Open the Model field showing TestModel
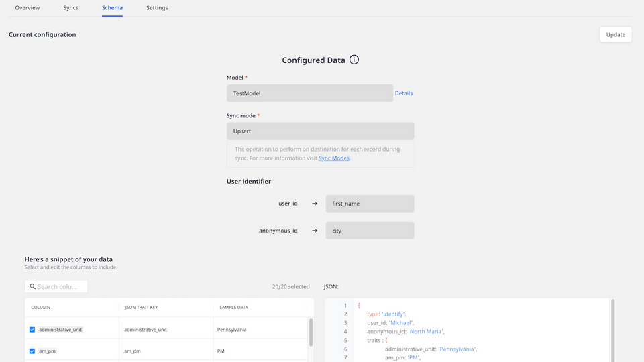Viewport: 644px width, 362px height. click(309, 93)
